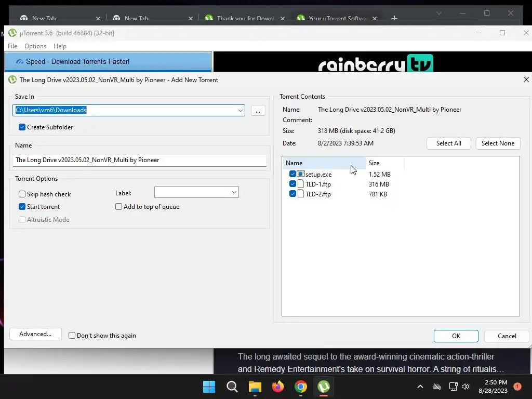This screenshot has height=399, width=532.
Task: Select the TLD-1.ftp file name
Action: [318, 184]
